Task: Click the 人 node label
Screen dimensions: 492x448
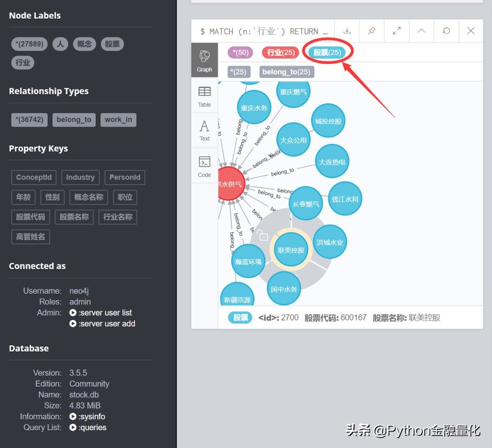Action: [x=60, y=44]
